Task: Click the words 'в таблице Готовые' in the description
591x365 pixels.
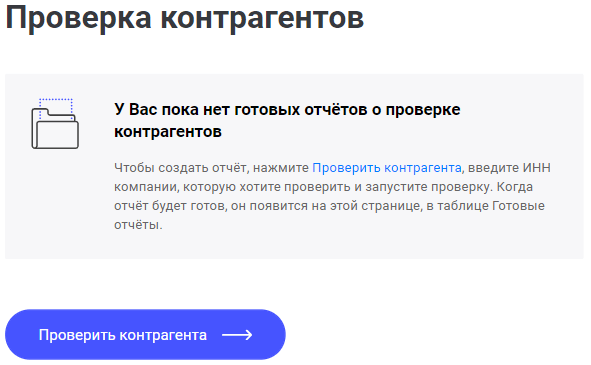Action: [x=485, y=206]
